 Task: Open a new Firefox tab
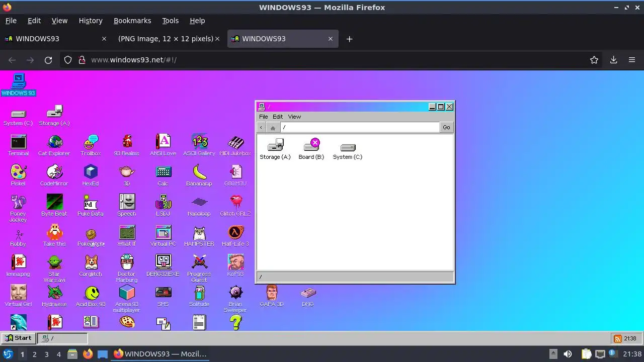(x=349, y=39)
